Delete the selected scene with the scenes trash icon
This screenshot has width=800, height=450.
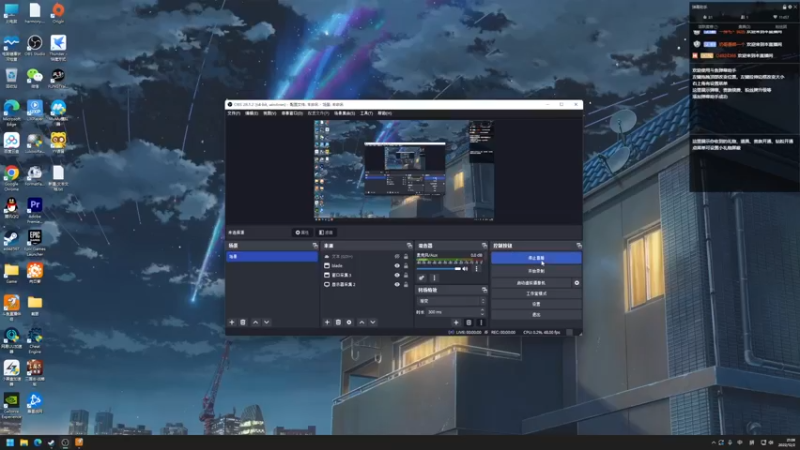pyautogui.click(x=243, y=322)
